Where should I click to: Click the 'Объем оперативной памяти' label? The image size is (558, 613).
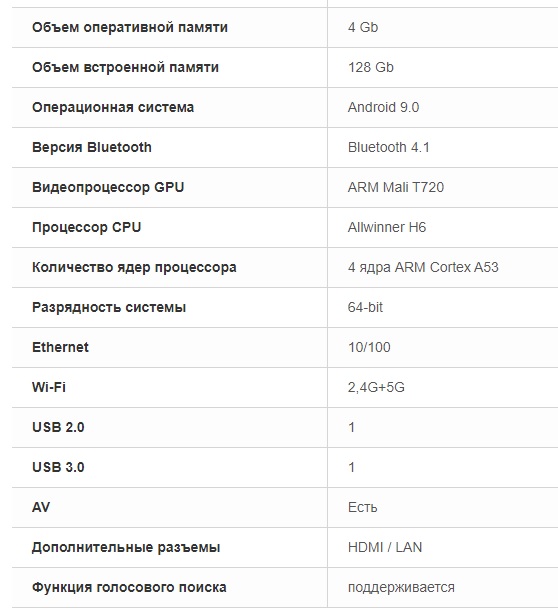click(130, 27)
